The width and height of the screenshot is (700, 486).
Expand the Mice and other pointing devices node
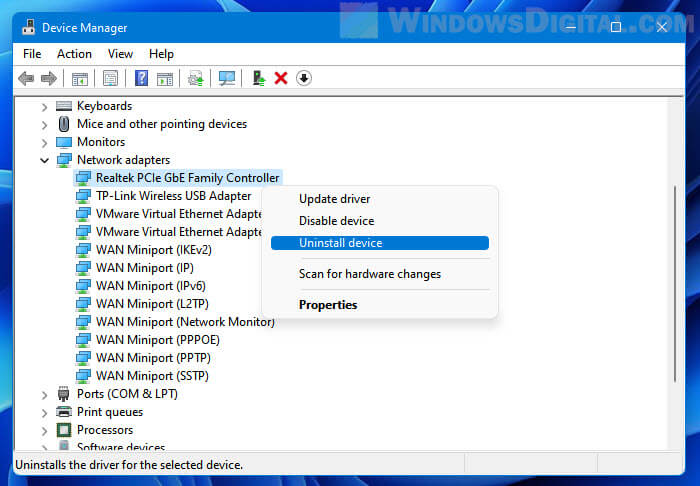tap(44, 125)
